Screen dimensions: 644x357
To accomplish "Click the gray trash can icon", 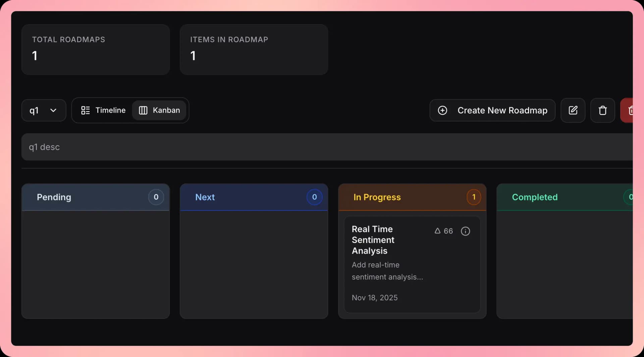I will tap(602, 110).
